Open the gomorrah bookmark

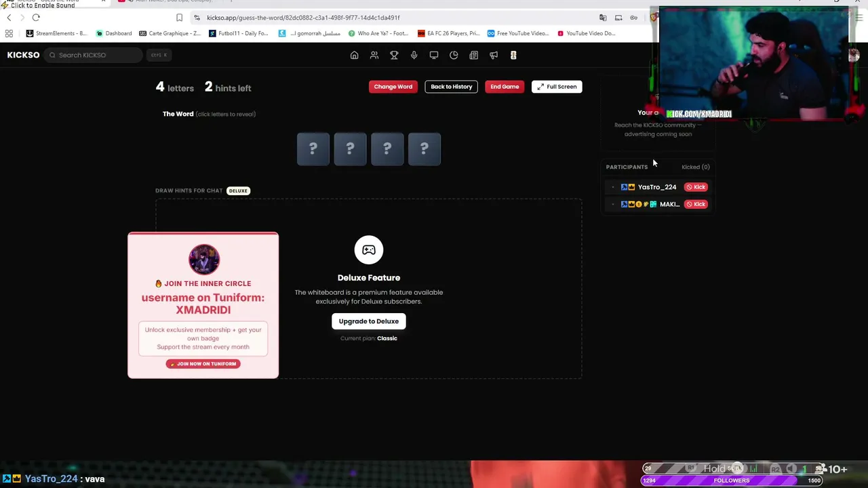click(x=311, y=33)
